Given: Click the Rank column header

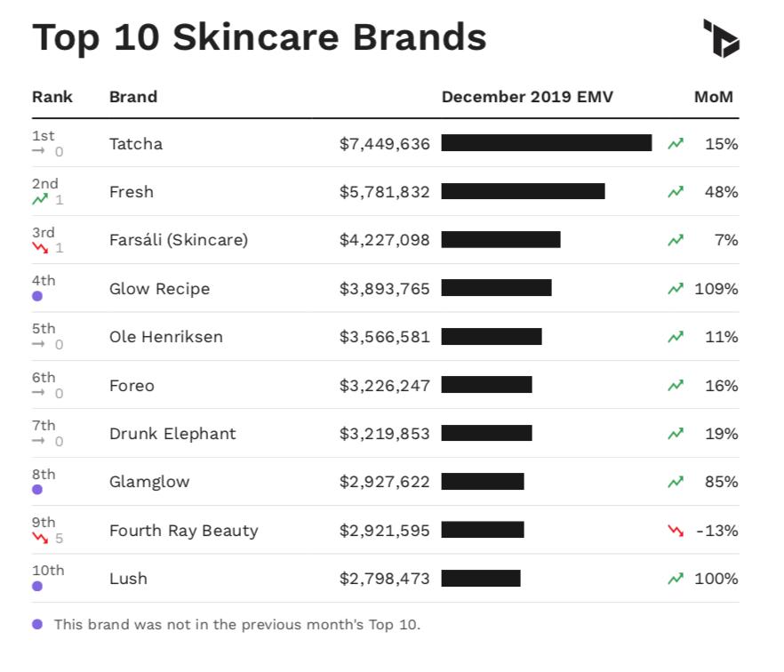Looking at the screenshot, I should [52, 97].
